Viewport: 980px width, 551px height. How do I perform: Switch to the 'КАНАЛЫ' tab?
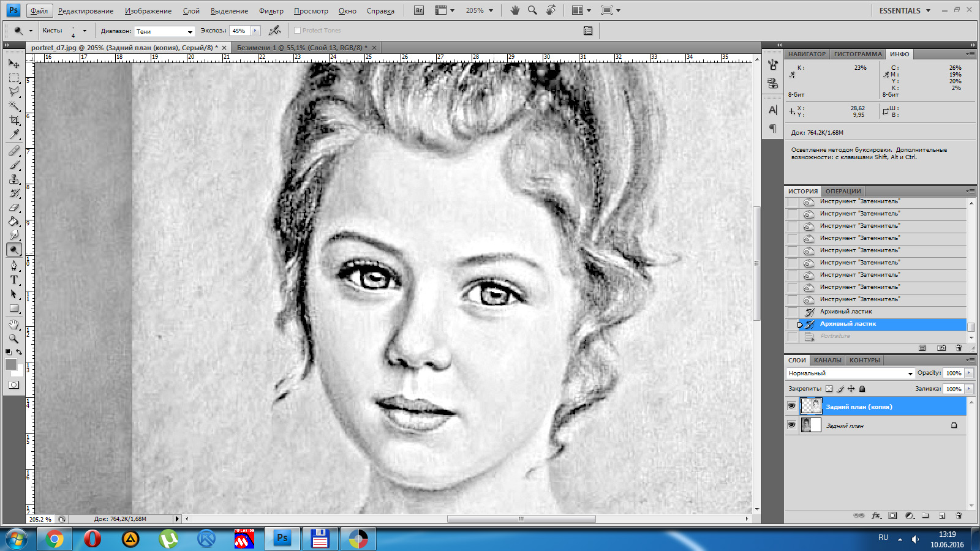pyautogui.click(x=827, y=360)
